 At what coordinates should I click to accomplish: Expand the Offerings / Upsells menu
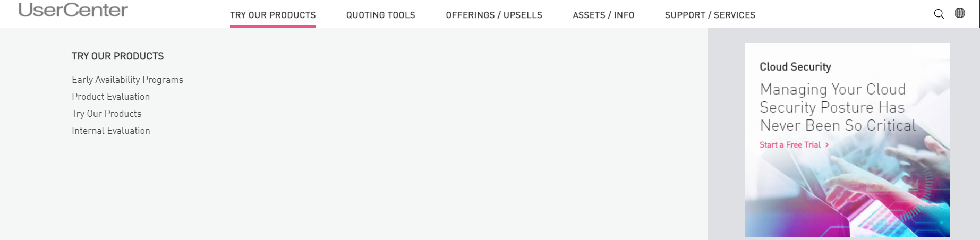(x=494, y=15)
